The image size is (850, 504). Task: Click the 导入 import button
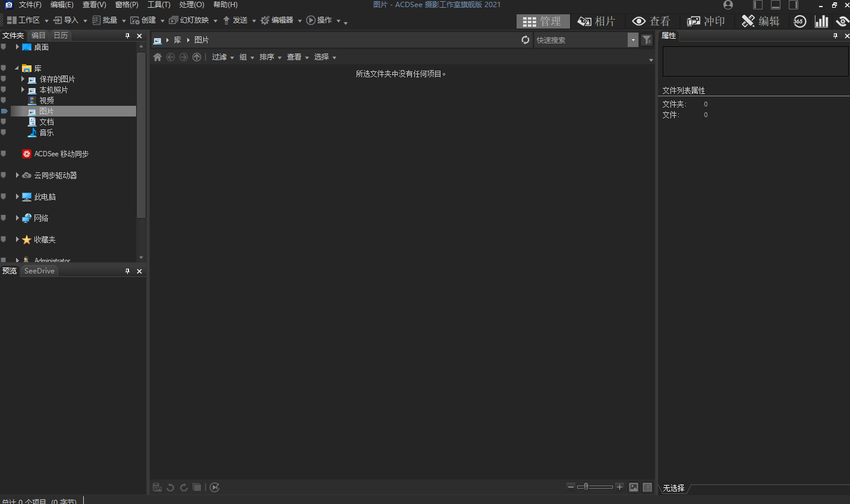tap(67, 20)
